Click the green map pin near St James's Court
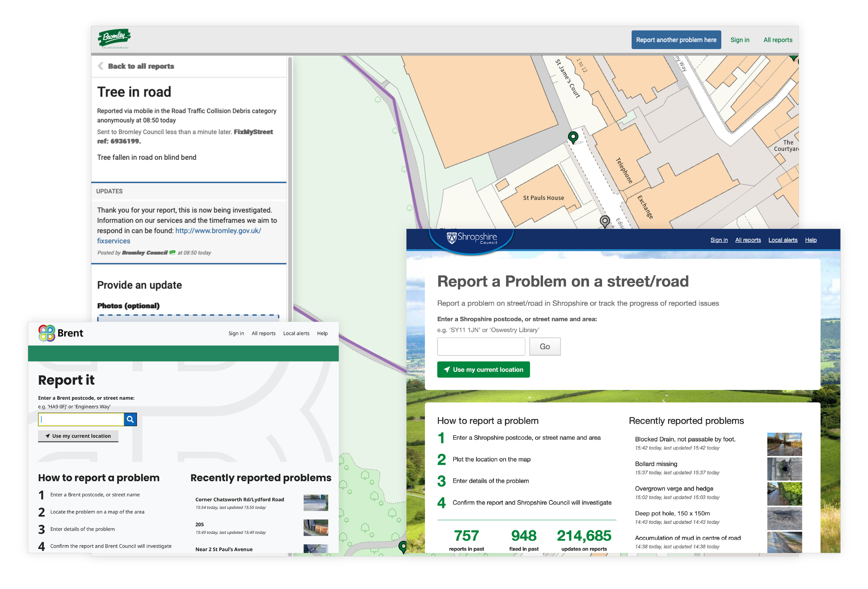Image resolution: width=868 pixels, height=589 pixels. tap(573, 137)
